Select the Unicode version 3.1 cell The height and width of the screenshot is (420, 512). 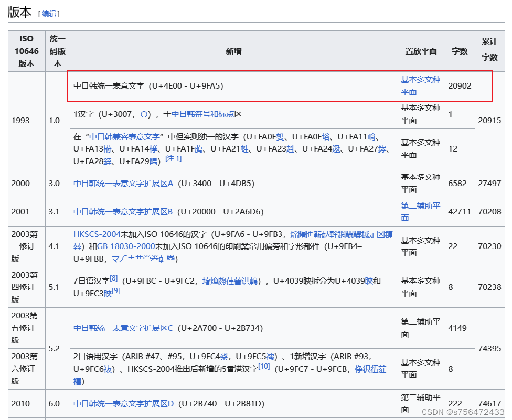point(58,212)
